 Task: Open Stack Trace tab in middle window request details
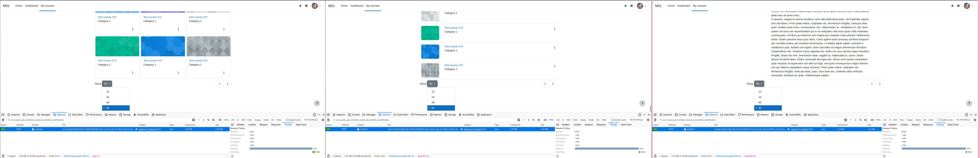coord(626,124)
